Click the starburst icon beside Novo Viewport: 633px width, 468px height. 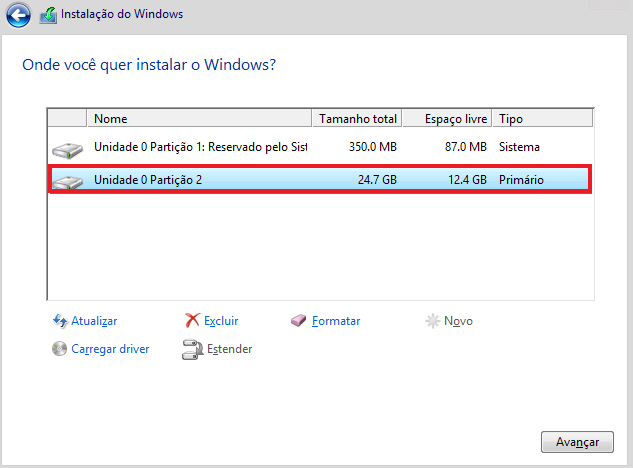coord(432,321)
